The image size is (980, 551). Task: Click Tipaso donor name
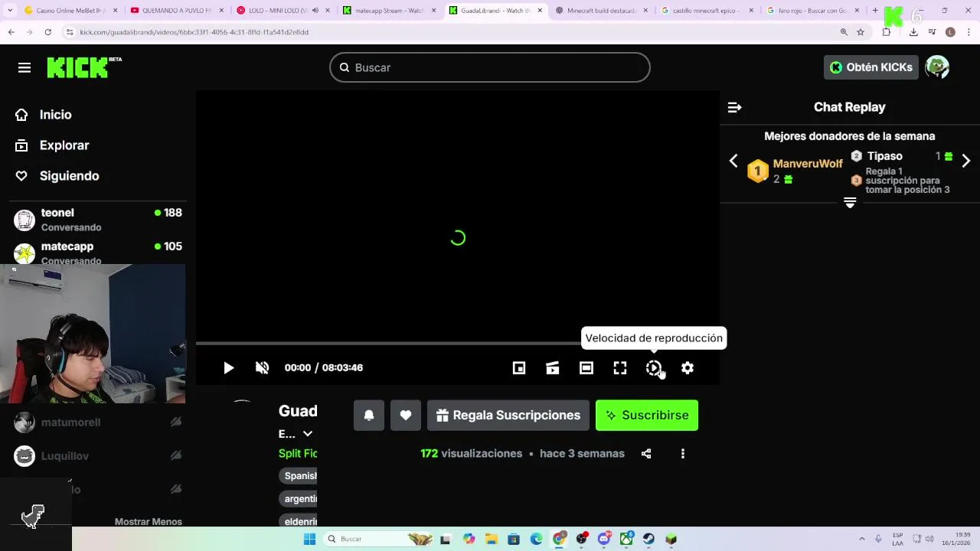(885, 156)
